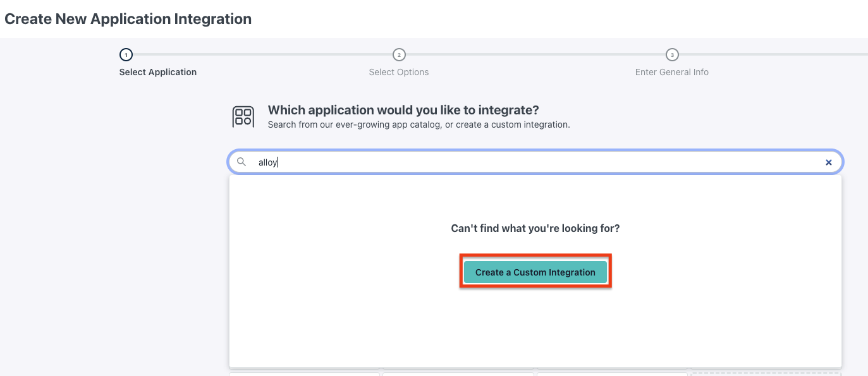
Task: Select the dashed-outline card at bottom right
Action: tap(767, 373)
